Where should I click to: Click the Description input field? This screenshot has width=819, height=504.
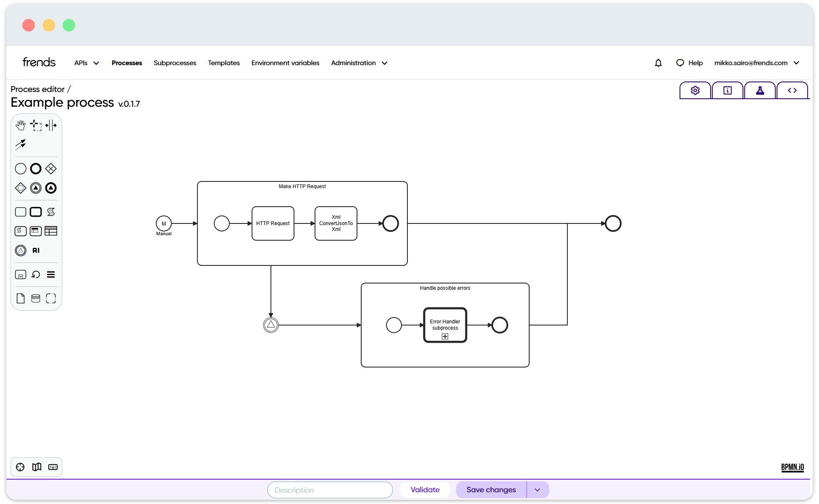[x=330, y=490]
